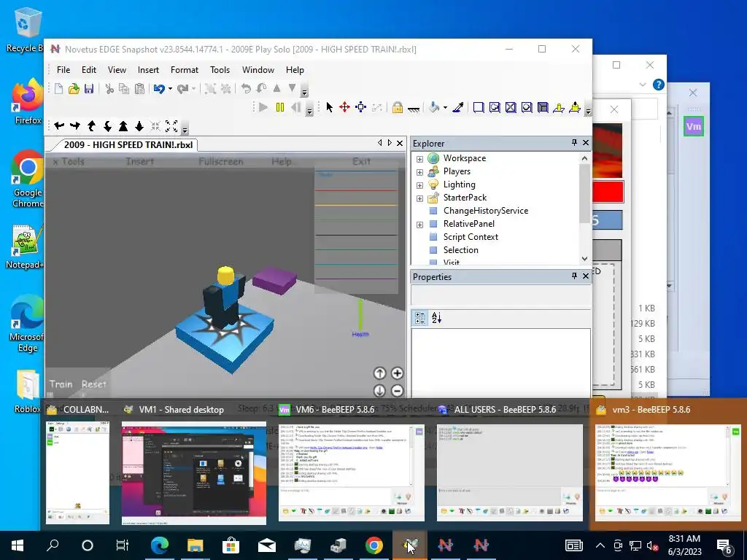Open the Format menu
This screenshot has width=747, height=560.
[185, 69]
